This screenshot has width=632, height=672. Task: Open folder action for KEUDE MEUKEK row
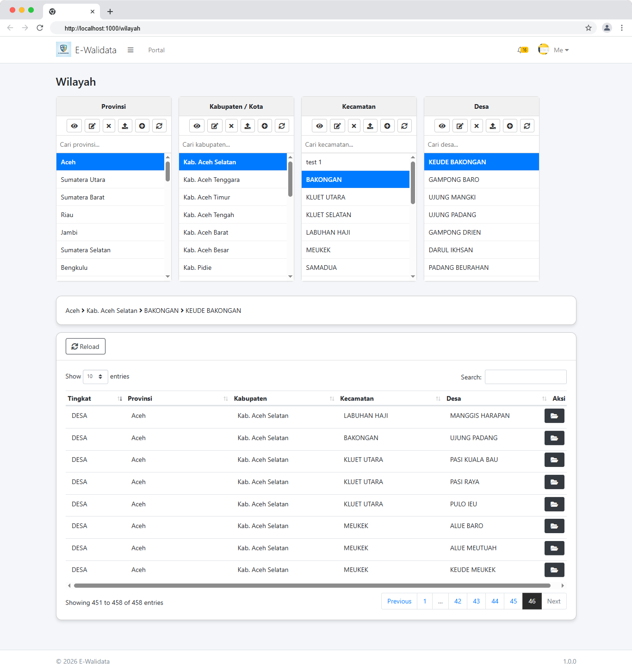(x=554, y=570)
